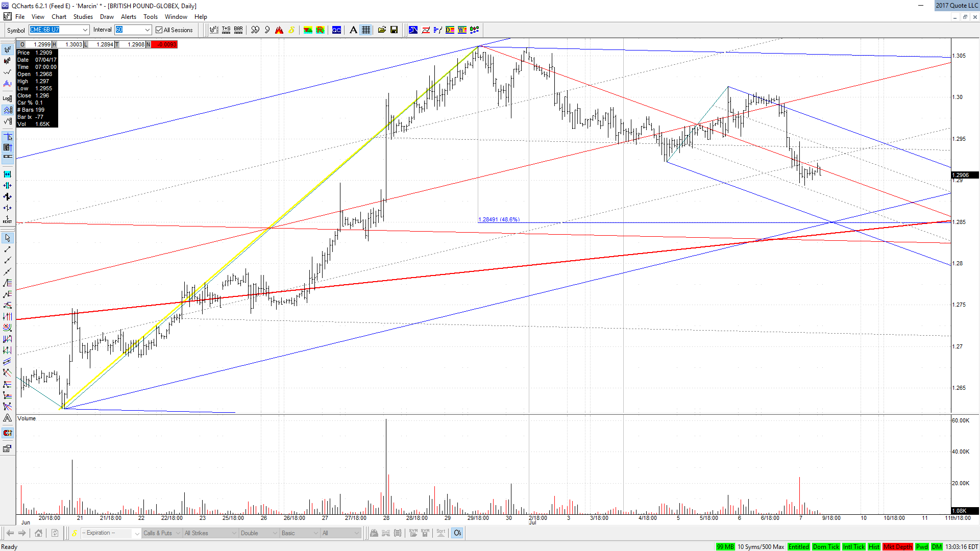This screenshot has width=980, height=551.
Task: Select the trend line drawing tool
Action: [7, 249]
